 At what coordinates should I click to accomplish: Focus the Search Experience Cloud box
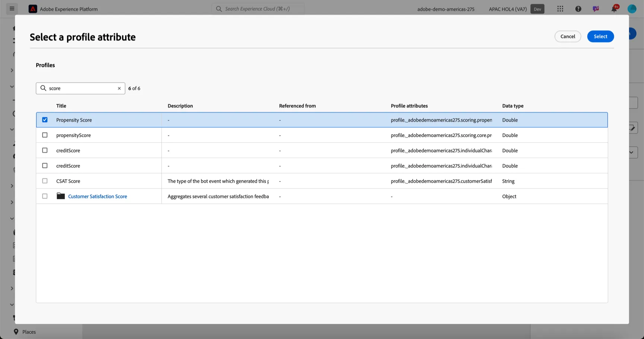pyautogui.click(x=258, y=9)
